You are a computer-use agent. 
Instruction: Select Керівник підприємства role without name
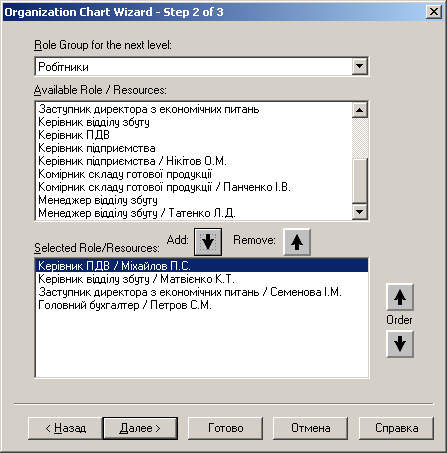coord(194,148)
